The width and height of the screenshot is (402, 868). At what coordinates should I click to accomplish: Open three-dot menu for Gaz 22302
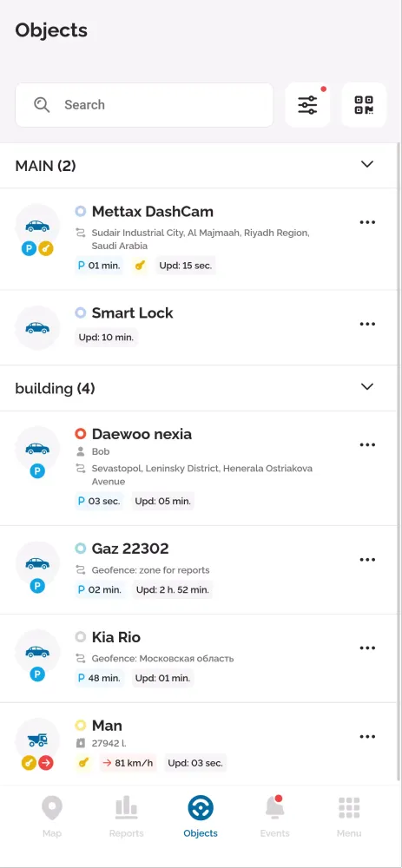367,560
